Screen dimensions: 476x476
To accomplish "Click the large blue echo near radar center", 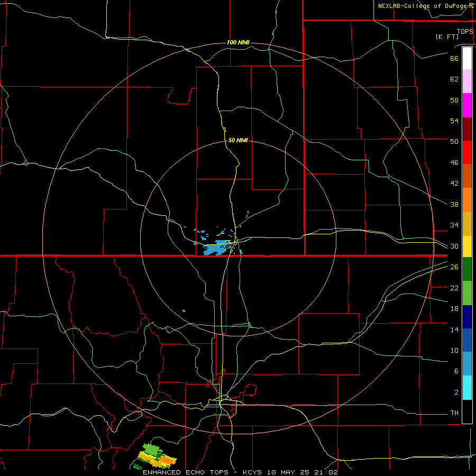I will point(215,249).
